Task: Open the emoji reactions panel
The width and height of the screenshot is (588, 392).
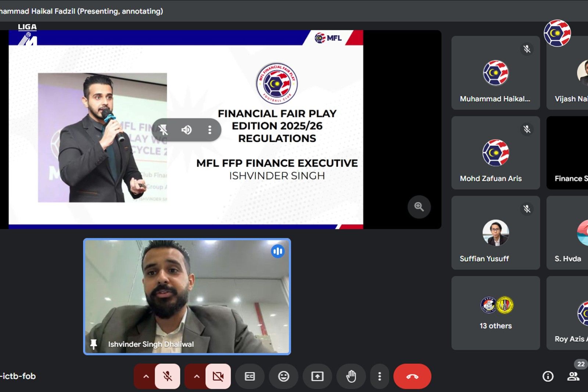Action: tap(284, 376)
